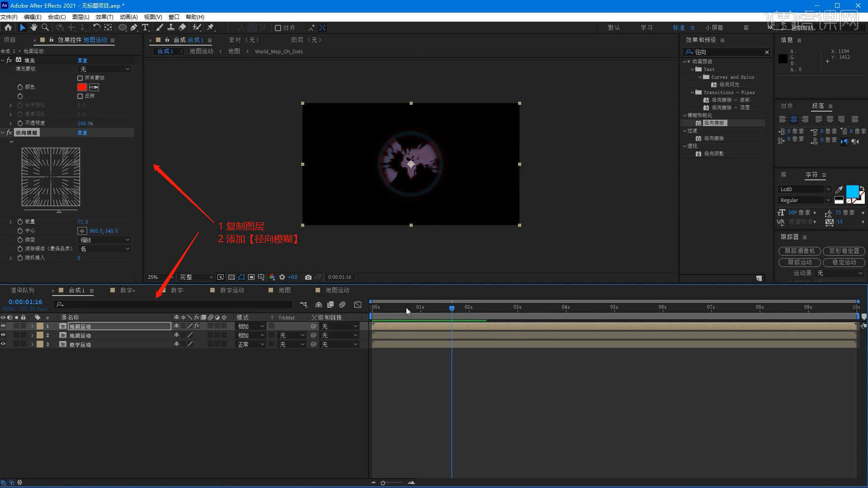Viewport: 868px width, 488px height.
Task: Open the 效果(T) menu
Action: 104,17
